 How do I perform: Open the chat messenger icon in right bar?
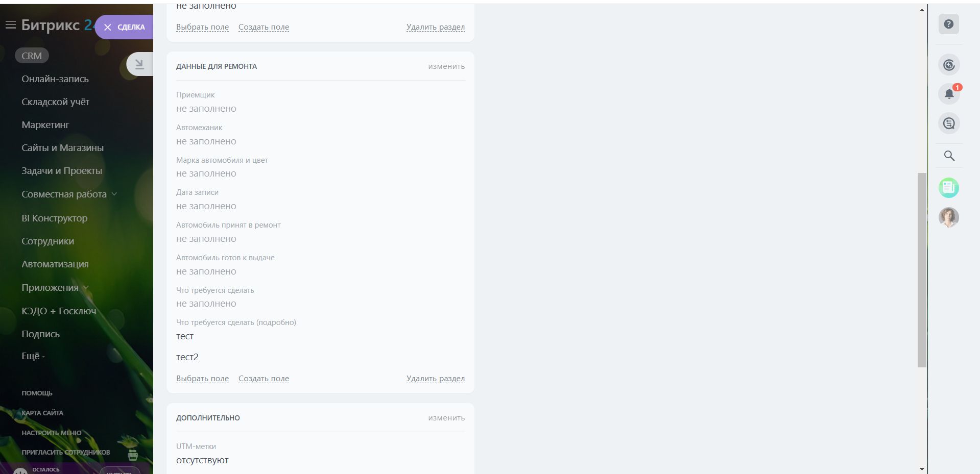949,123
